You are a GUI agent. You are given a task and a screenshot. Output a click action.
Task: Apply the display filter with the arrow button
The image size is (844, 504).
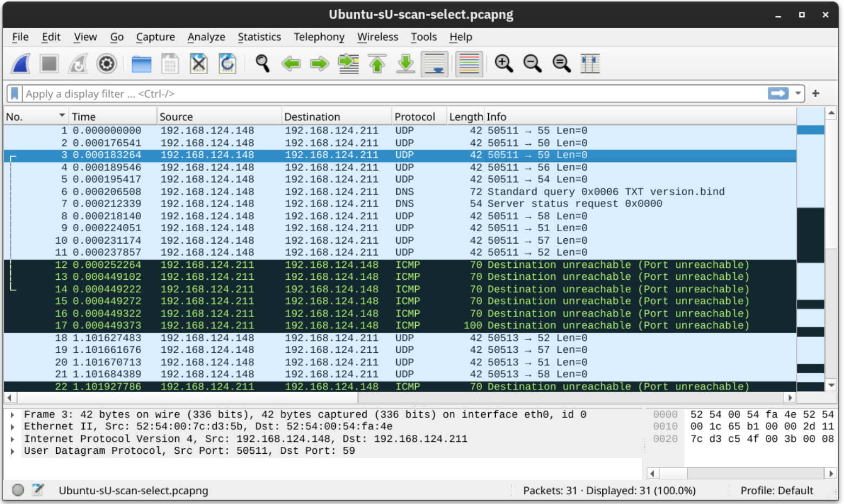click(778, 93)
